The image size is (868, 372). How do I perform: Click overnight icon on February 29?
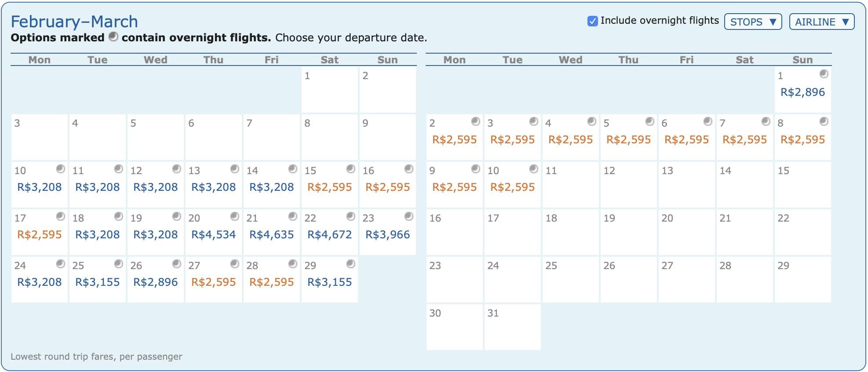click(x=351, y=264)
